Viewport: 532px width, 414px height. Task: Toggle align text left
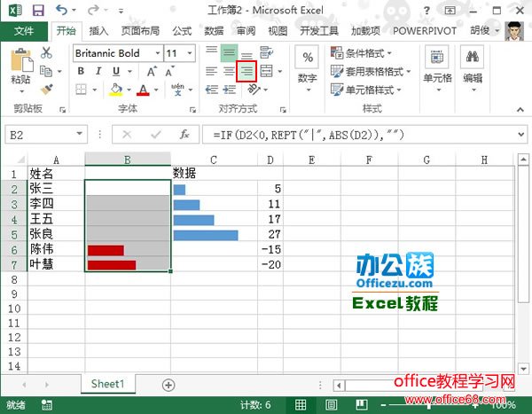pyautogui.click(x=212, y=71)
